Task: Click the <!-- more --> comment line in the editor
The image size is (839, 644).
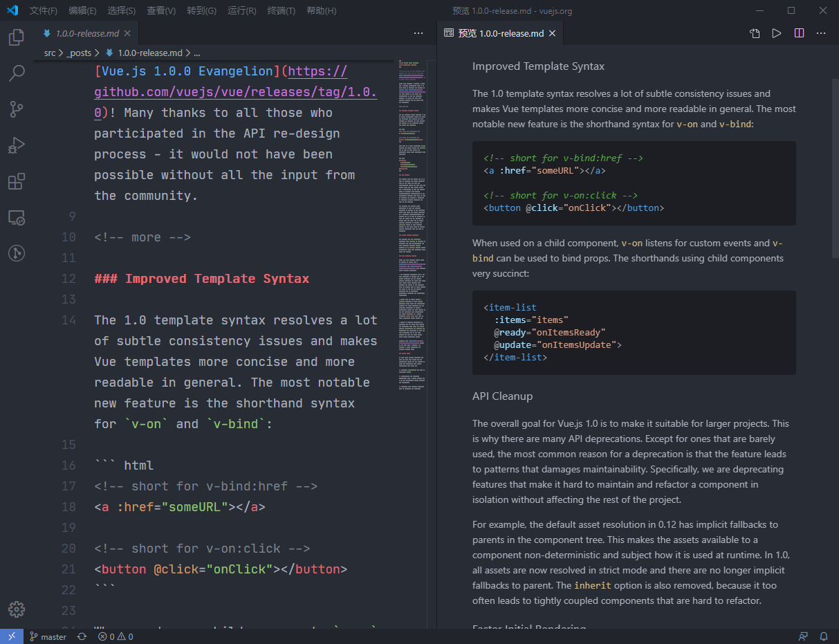Action: 142,237
